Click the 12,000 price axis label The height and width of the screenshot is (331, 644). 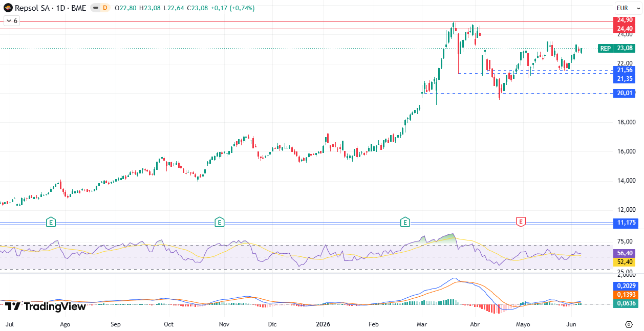[627, 210]
